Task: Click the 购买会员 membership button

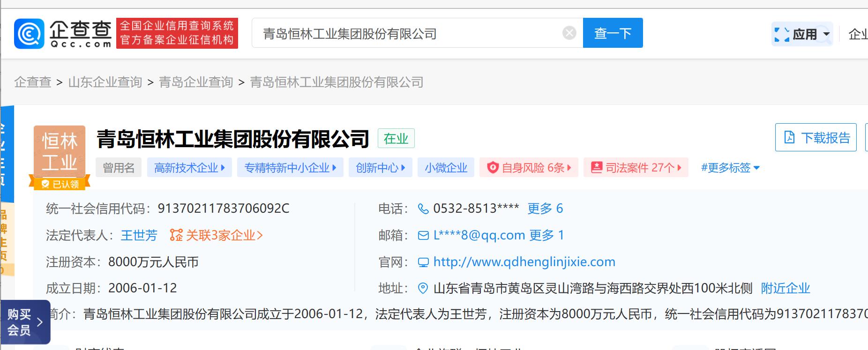Action: coord(25,322)
